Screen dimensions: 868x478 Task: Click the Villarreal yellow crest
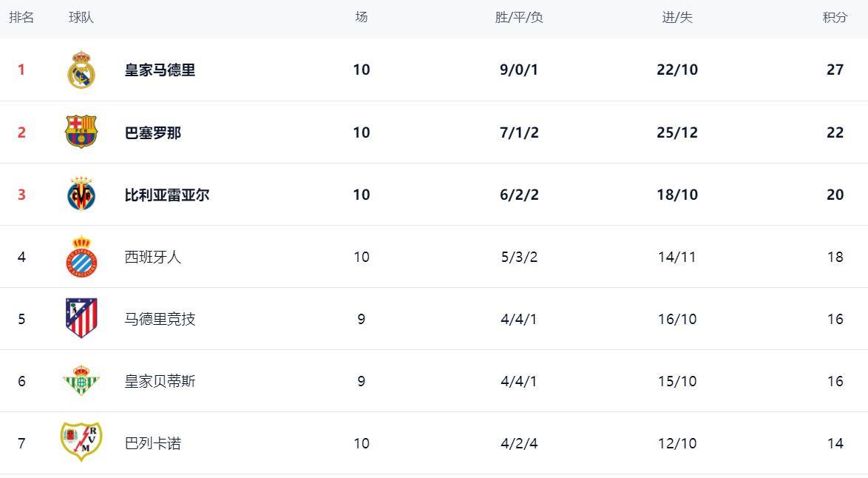point(81,195)
